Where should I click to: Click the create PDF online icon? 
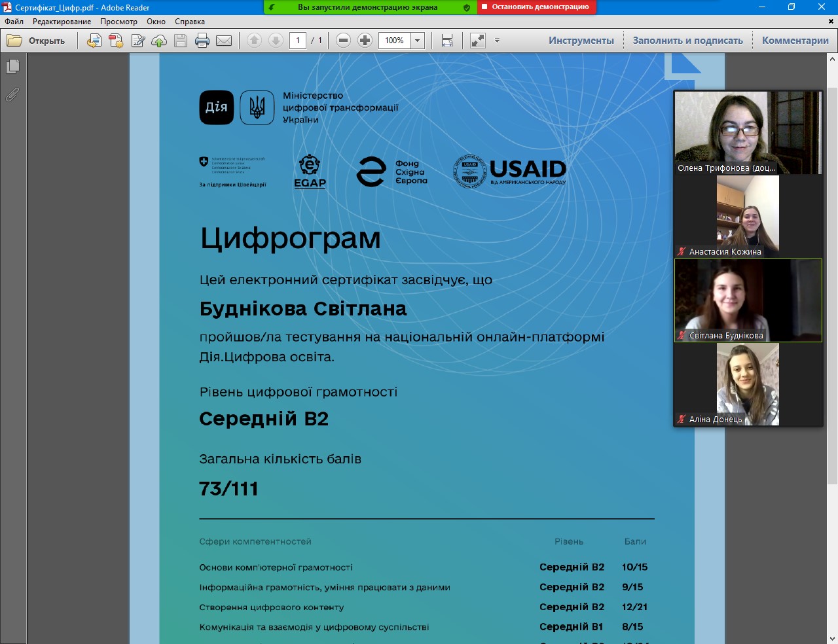tap(116, 41)
